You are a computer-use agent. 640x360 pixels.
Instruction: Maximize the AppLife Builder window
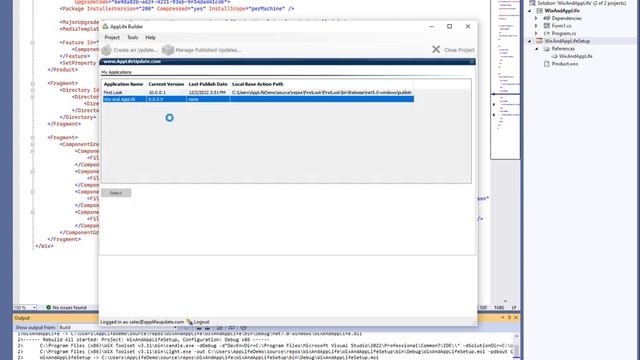(x=449, y=27)
